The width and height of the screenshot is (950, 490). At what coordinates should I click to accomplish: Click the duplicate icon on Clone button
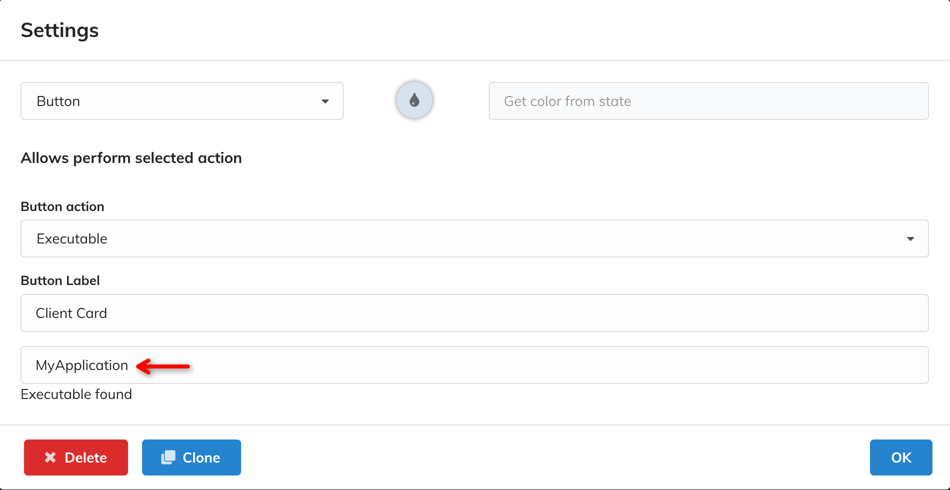pyautogui.click(x=168, y=458)
